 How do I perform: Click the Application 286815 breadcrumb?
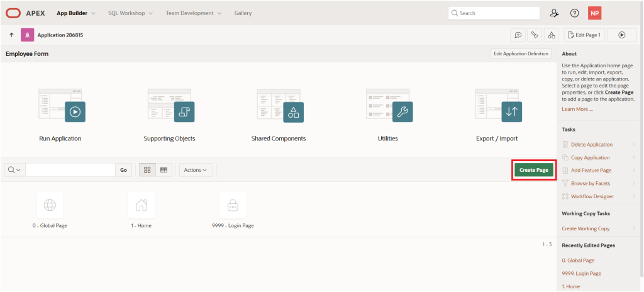pos(60,35)
